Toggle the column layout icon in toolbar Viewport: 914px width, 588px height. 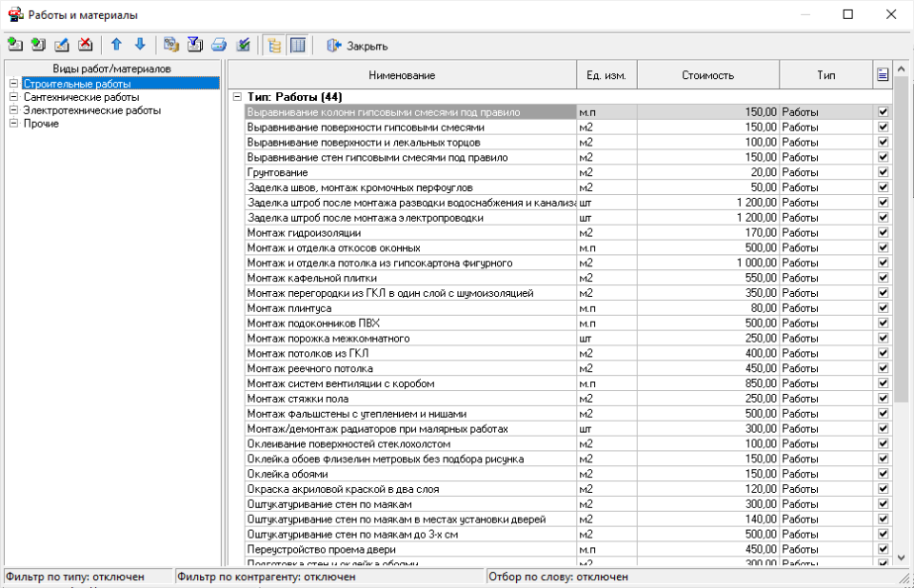tap(297, 45)
